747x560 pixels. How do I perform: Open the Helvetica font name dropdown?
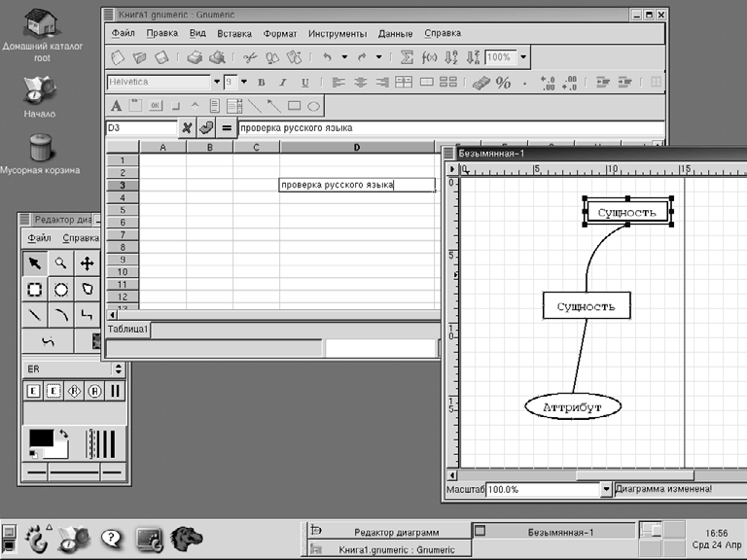click(217, 83)
